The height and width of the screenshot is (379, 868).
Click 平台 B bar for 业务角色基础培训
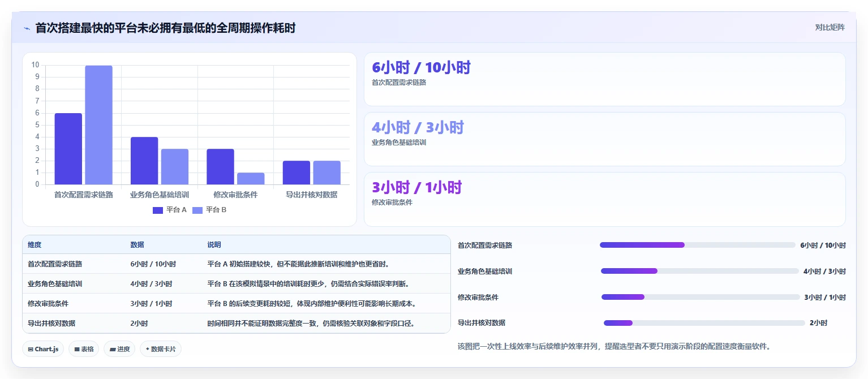[x=175, y=167]
